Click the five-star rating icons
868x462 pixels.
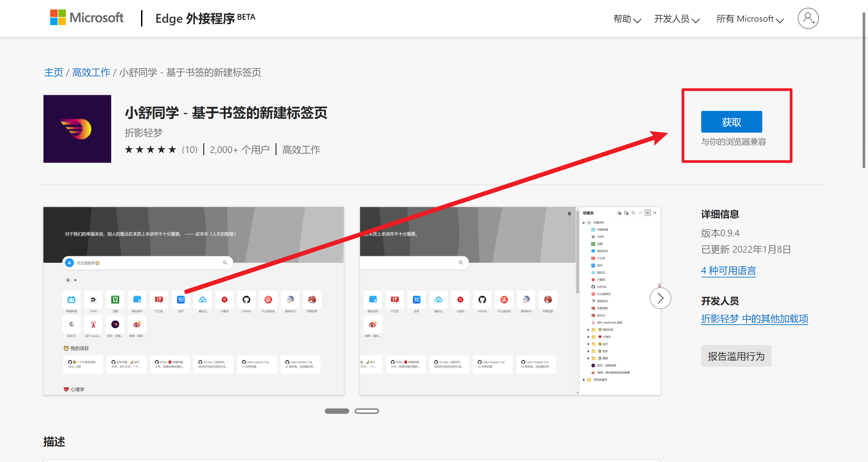tap(151, 150)
